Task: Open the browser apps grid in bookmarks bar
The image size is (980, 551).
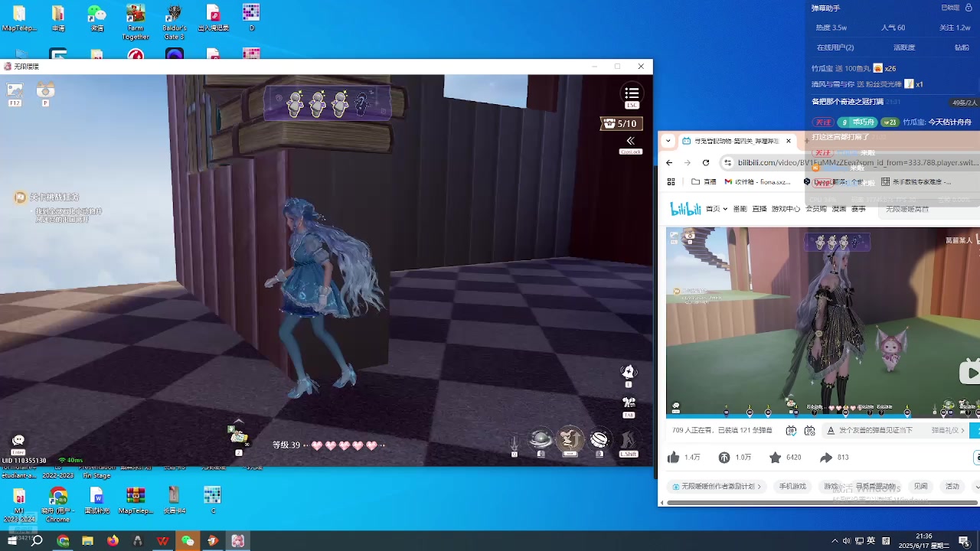Action: (671, 181)
